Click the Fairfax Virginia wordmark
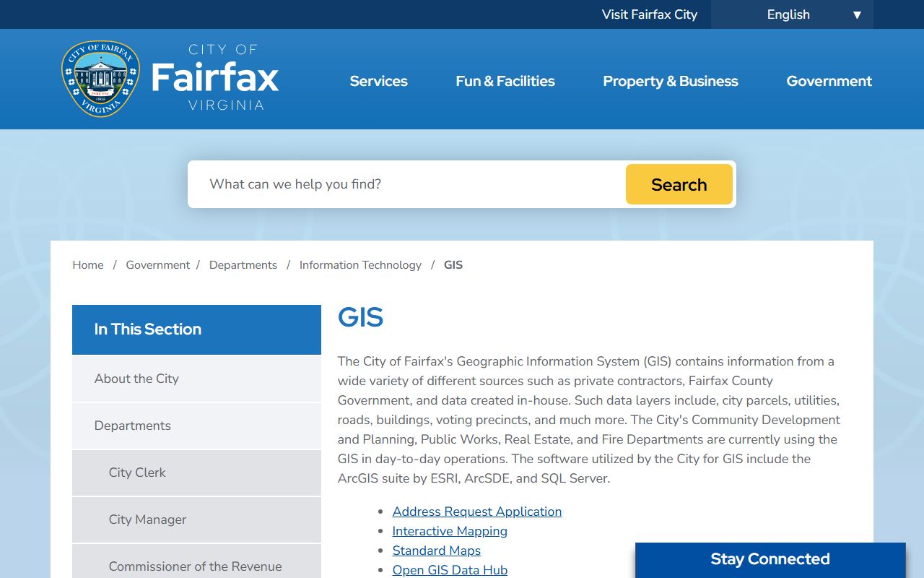 [215, 78]
